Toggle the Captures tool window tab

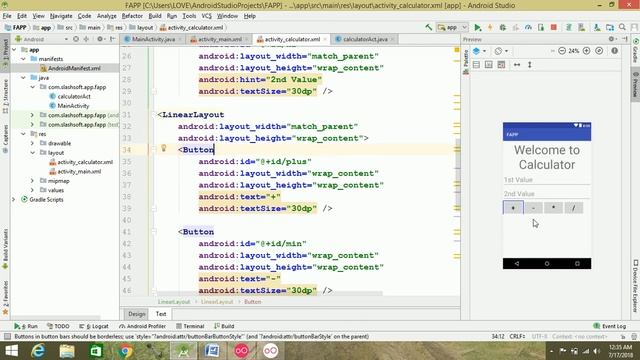pos(5,139)
